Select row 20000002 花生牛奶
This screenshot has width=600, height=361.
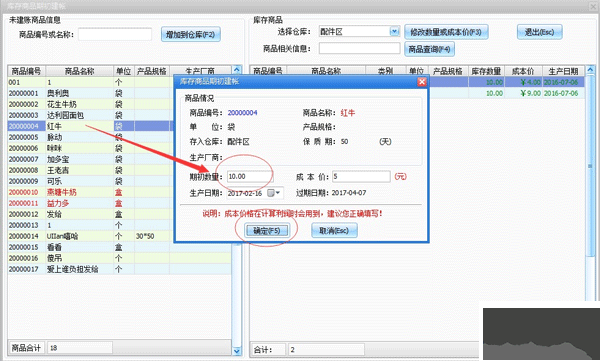(x=119, y=104)
